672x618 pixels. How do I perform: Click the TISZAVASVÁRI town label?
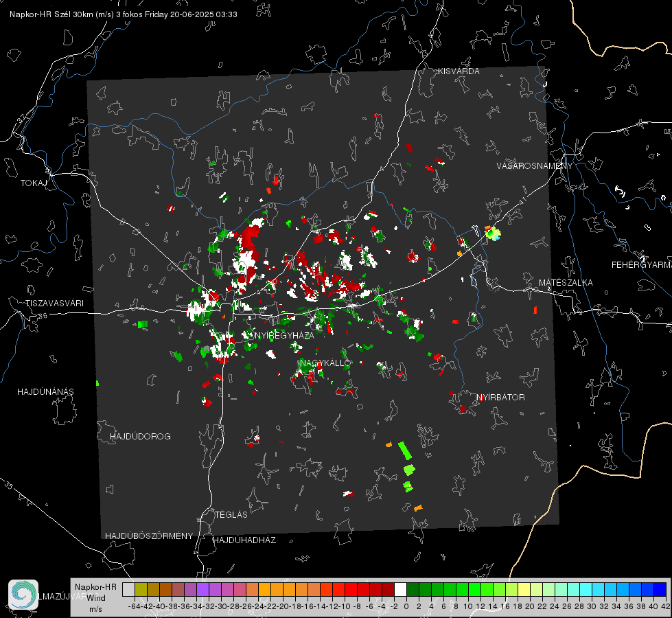pos(54,304)
